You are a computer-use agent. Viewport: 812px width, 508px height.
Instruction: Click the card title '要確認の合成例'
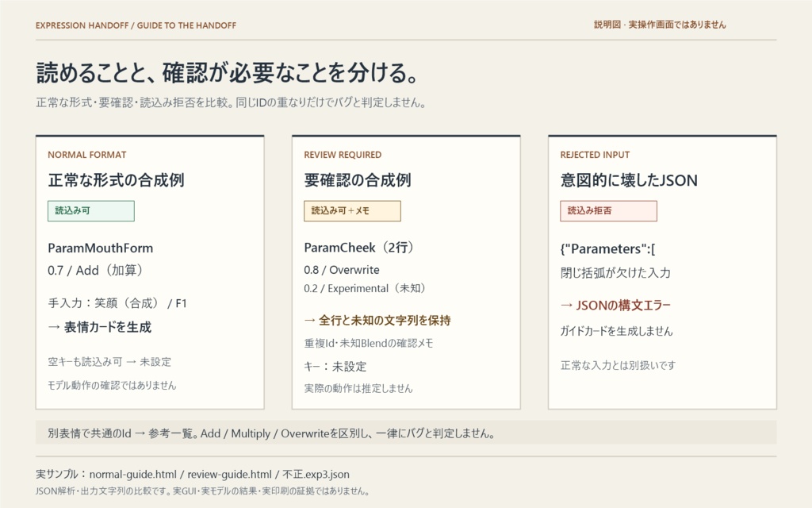358,180
